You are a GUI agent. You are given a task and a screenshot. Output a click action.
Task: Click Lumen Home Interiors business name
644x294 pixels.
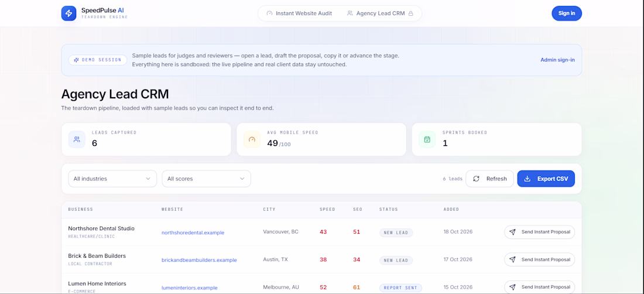(x=97, y=283)
